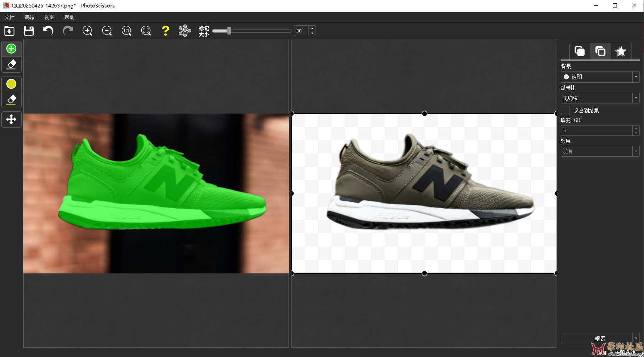The image size is (644, 357).
Task: Select the green plus foreground marker tool
Action: point(11,49)
